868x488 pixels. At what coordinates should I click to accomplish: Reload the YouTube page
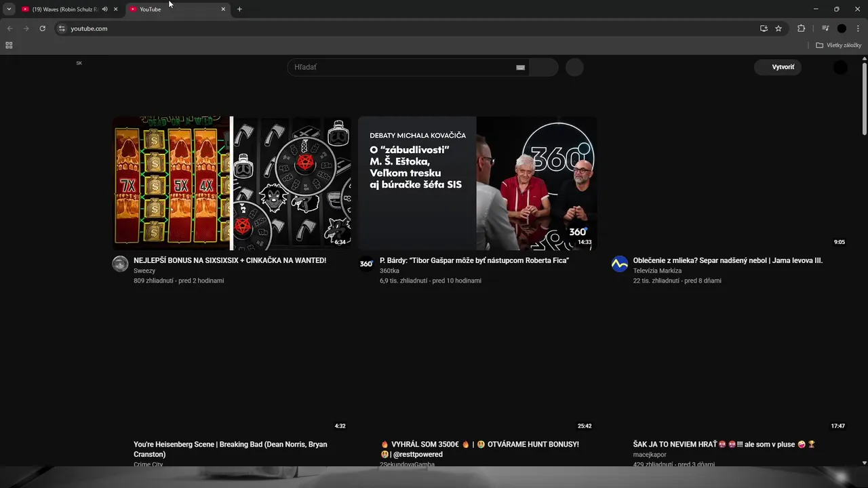coord(42,28)
